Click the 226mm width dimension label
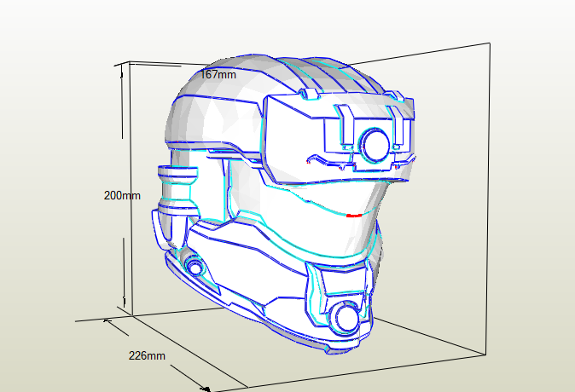575x392 pixels. (x=147, y=355)
